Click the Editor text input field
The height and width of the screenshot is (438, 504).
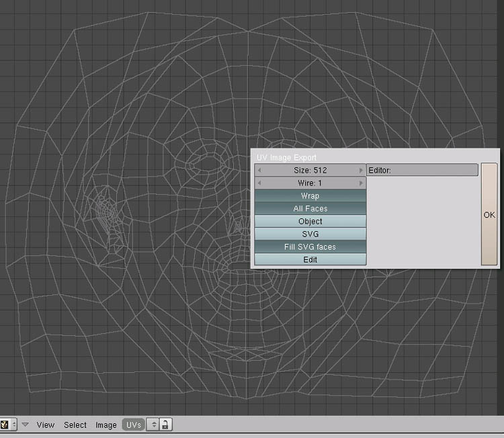coord(423,170)
